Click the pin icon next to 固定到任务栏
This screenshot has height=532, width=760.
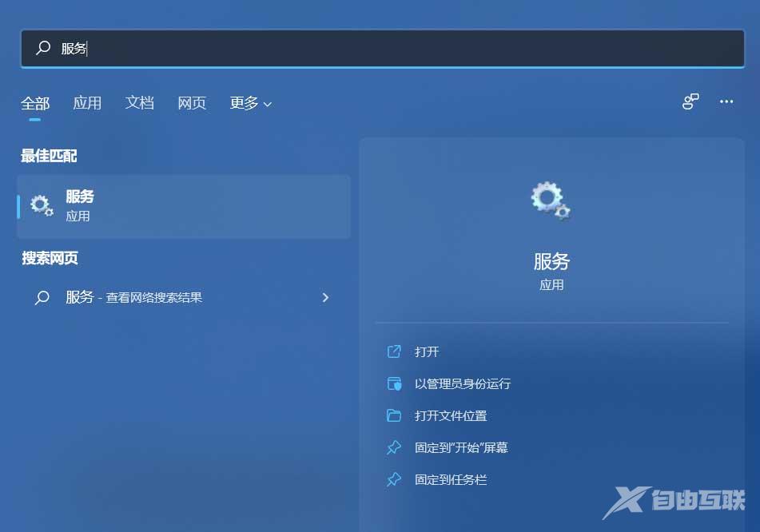tap(394, 479)
